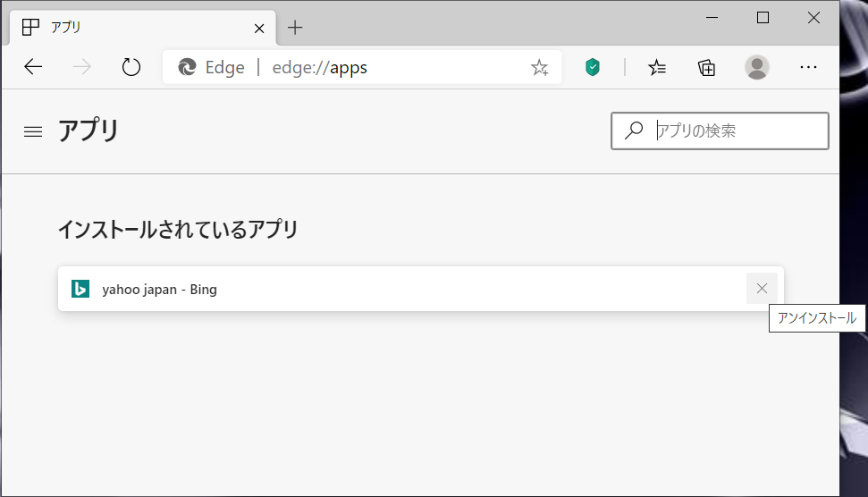Image resolution: width=868 pixels, height=497 pixels.
Task: Uninstall the yahoo japan - Bing app
Action: (762, 289)
